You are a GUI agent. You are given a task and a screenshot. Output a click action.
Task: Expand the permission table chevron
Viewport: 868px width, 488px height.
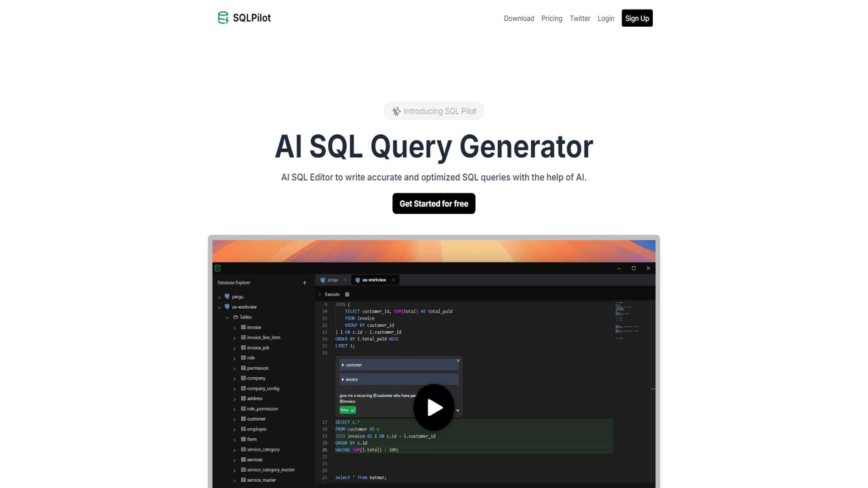pos(234,369)
